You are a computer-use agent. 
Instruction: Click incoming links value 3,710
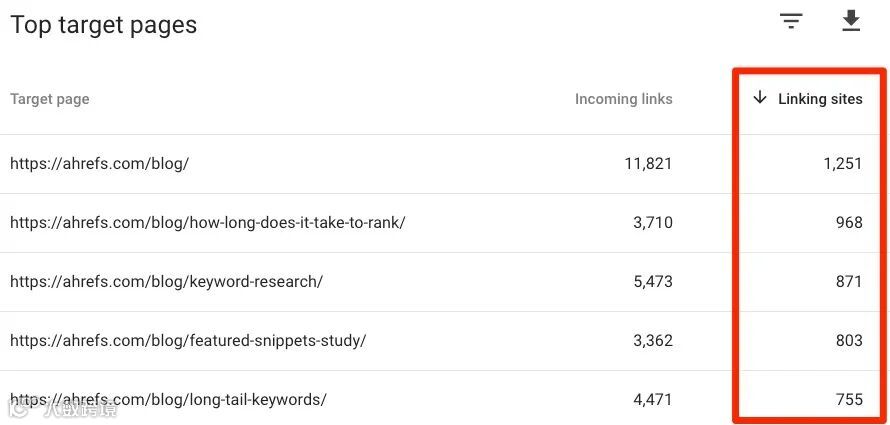point(653,222)
